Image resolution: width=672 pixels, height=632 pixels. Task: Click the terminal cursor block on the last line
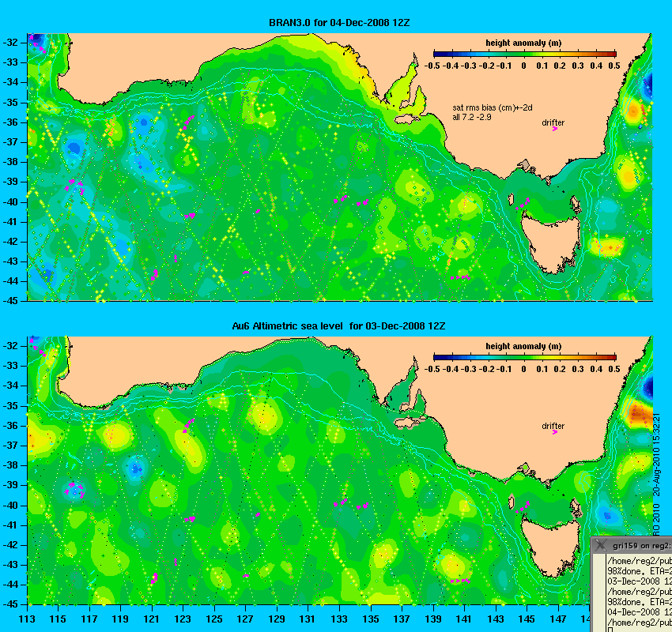coord(610,630)
